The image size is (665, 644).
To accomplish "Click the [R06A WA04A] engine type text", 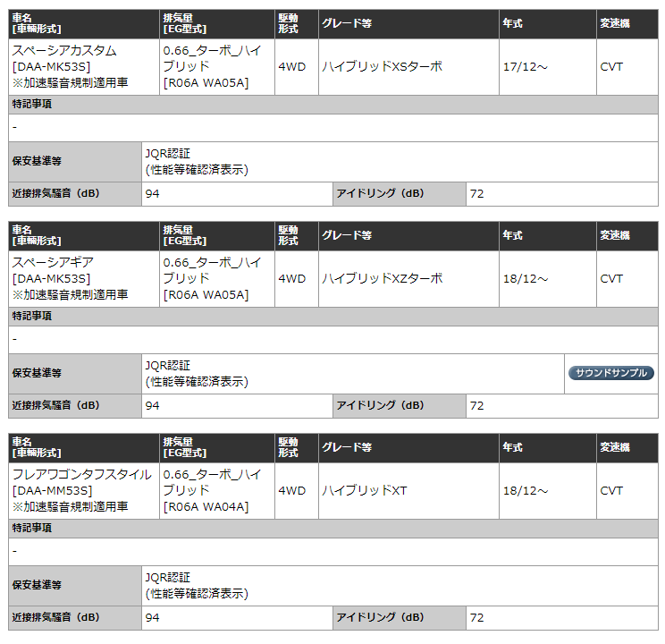I will 206,507.
